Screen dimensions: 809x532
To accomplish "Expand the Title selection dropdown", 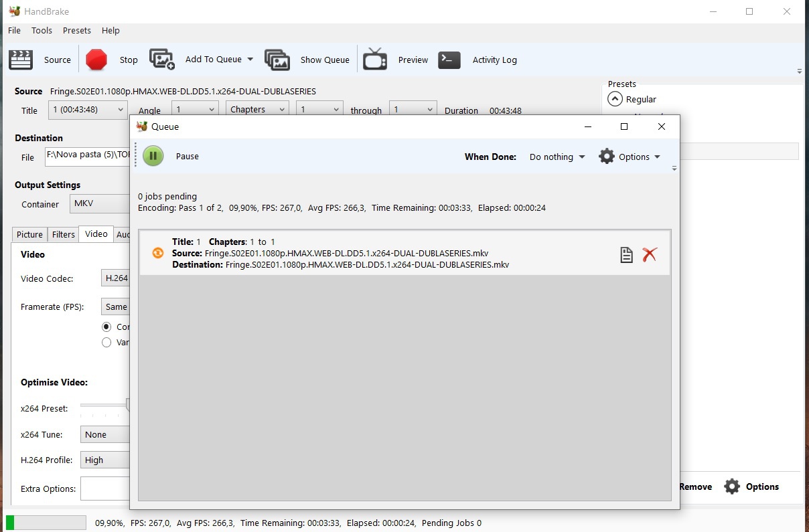I will [x=87, y=110].
